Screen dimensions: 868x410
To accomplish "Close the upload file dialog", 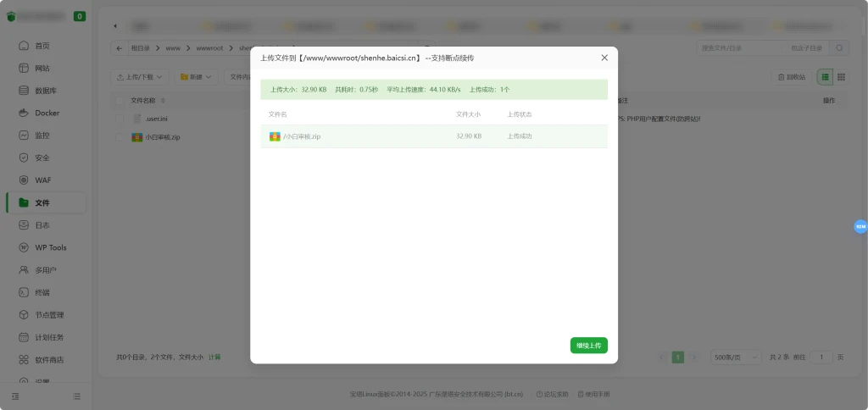I will (x=604, y=58).
